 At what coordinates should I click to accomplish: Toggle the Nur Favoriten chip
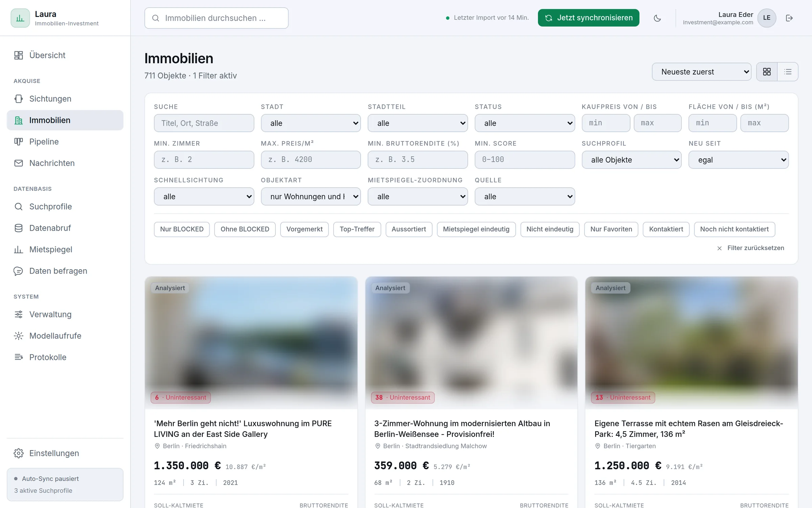tap(611, 229)
